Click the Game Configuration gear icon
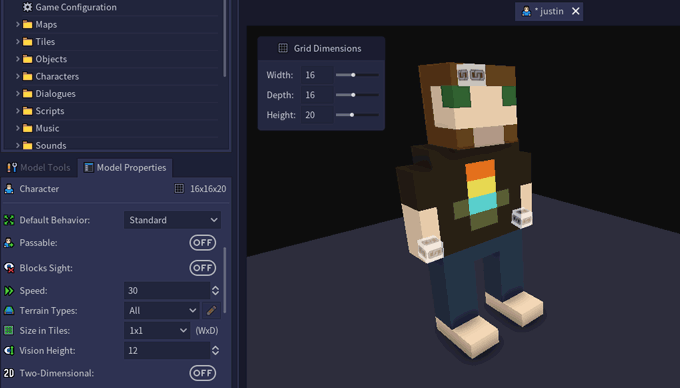The width and height of the screenshot is (680, 388). pos(27,7)
